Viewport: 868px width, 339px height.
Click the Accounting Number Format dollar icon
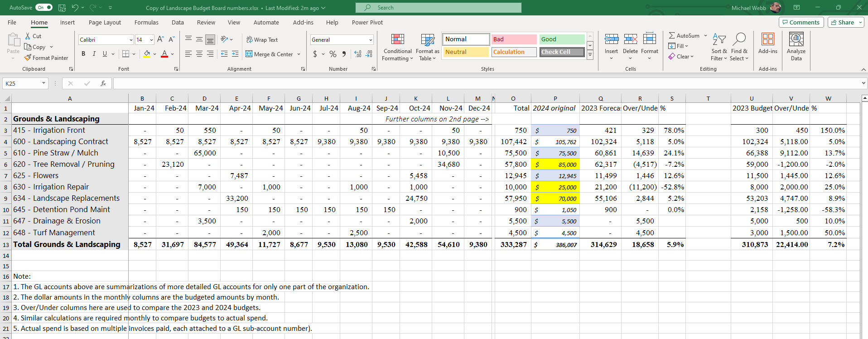315,54
